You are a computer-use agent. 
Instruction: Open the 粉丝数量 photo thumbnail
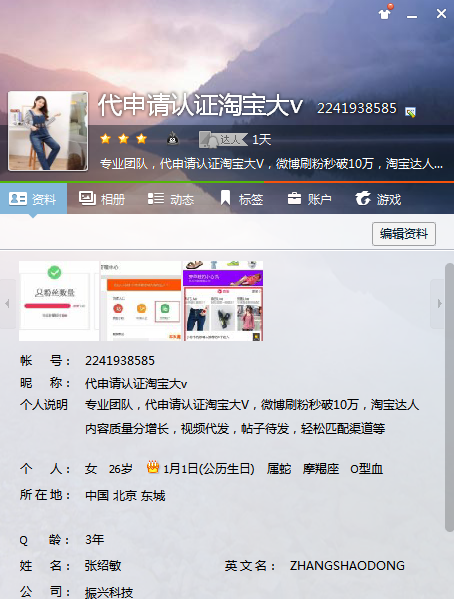pyautogui.click(x=59, y=301)
